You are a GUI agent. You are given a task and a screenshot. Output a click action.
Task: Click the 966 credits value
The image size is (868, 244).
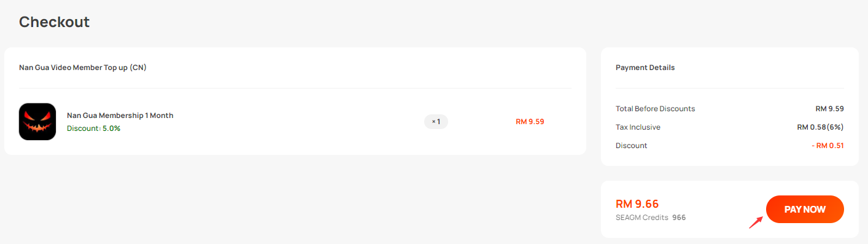click(679, 218)
